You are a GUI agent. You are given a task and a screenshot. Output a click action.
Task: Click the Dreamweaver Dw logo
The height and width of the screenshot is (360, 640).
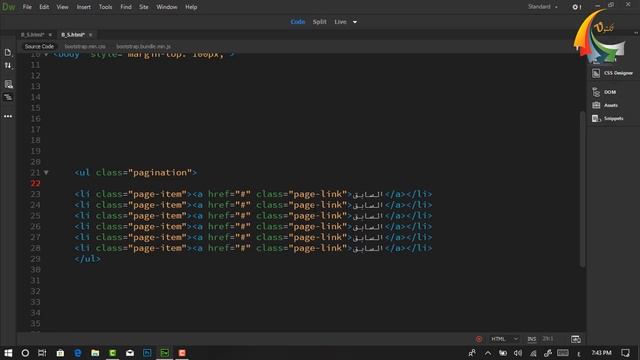click(8, 7)
